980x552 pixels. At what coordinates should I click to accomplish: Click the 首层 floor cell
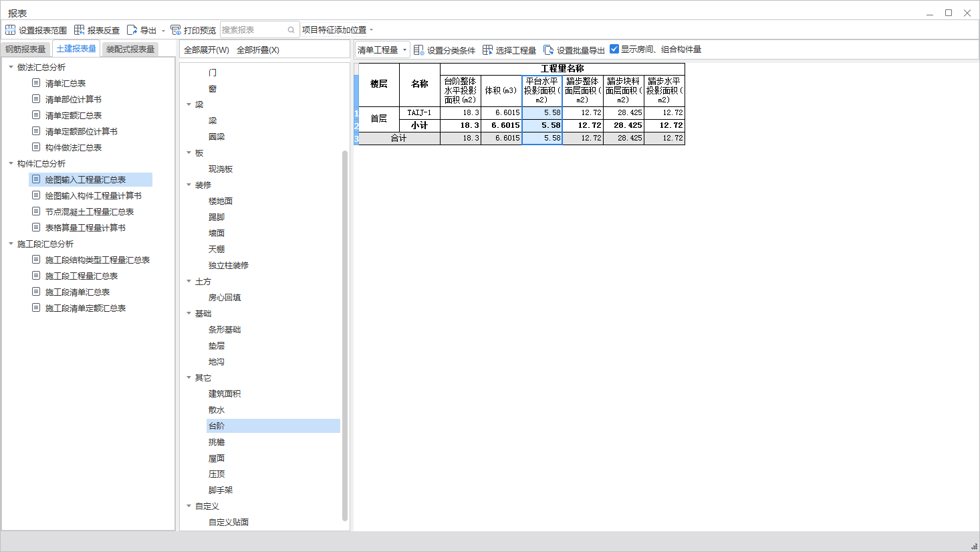tap(379, 119)
